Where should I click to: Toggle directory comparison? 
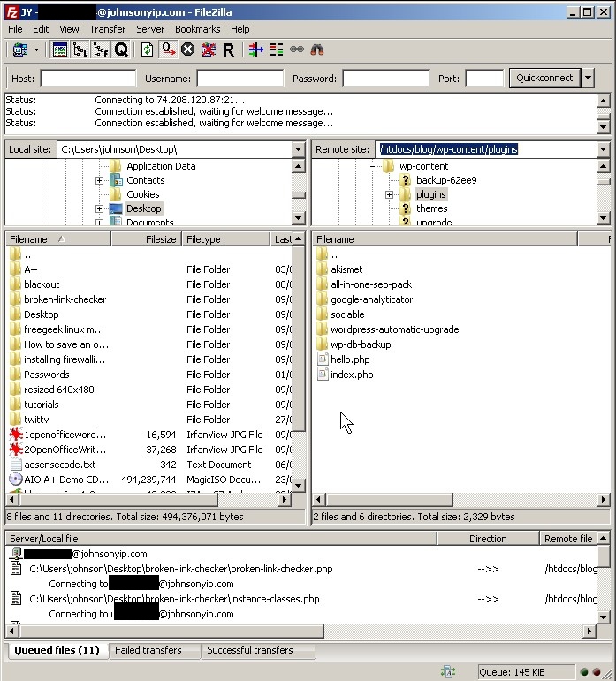(x=277, y=50)
